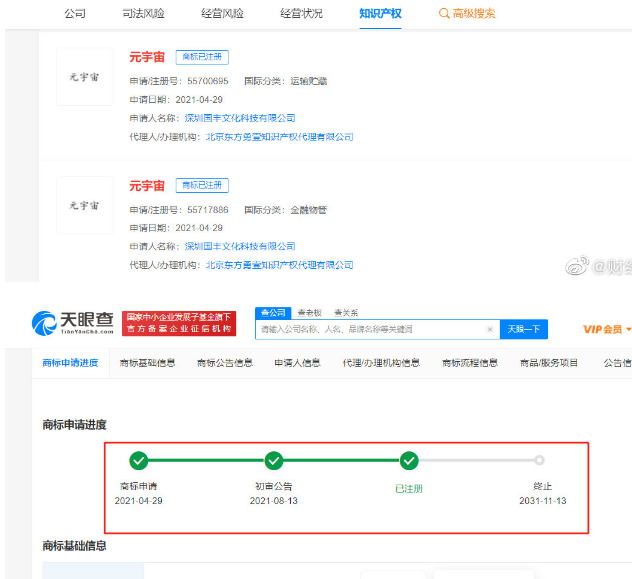The height and width of the screenshot is (579, 632).
Task: Open applicant 深圳国丰文化科技有限公司 in first record
Action: tap(240, 118)
